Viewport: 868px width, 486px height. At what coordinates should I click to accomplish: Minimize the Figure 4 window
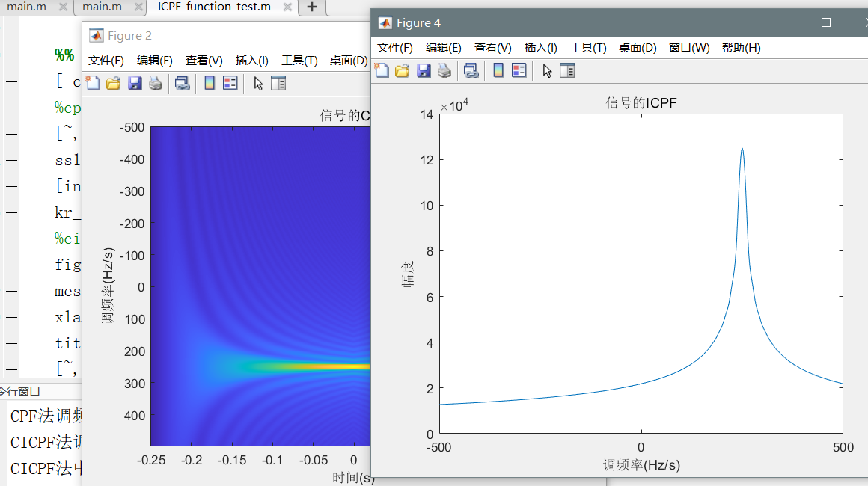[x=782, y=22]
